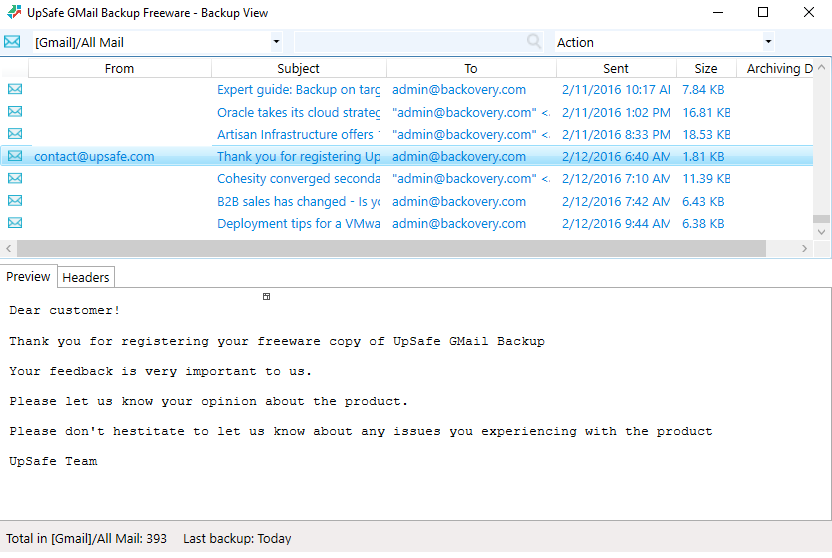Sort by the Archiving Date column header
The width and height of the screenshot is (832, 558).
point(775,68)
